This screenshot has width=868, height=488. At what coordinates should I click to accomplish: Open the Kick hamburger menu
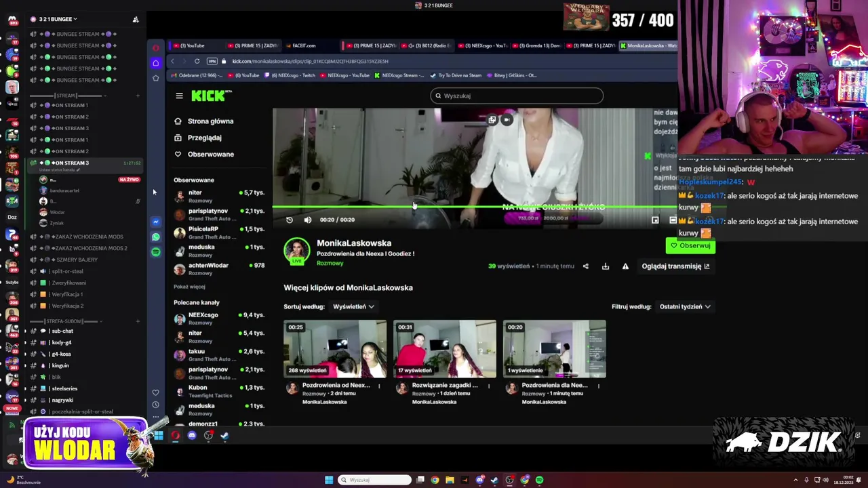[x=179, y=96]
